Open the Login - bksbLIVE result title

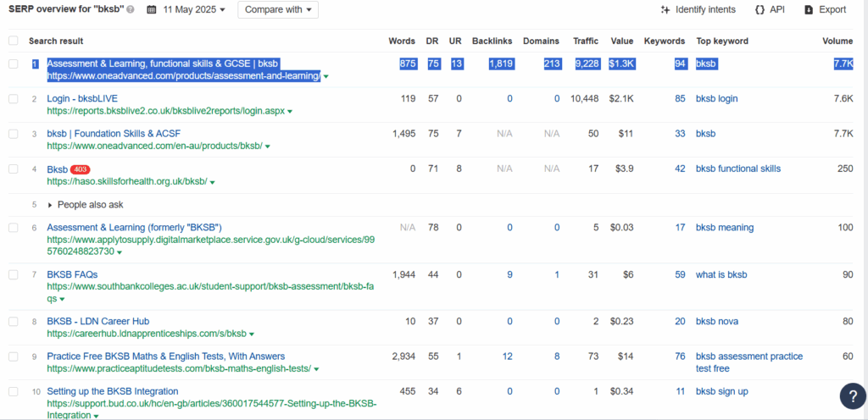[82, 99]
